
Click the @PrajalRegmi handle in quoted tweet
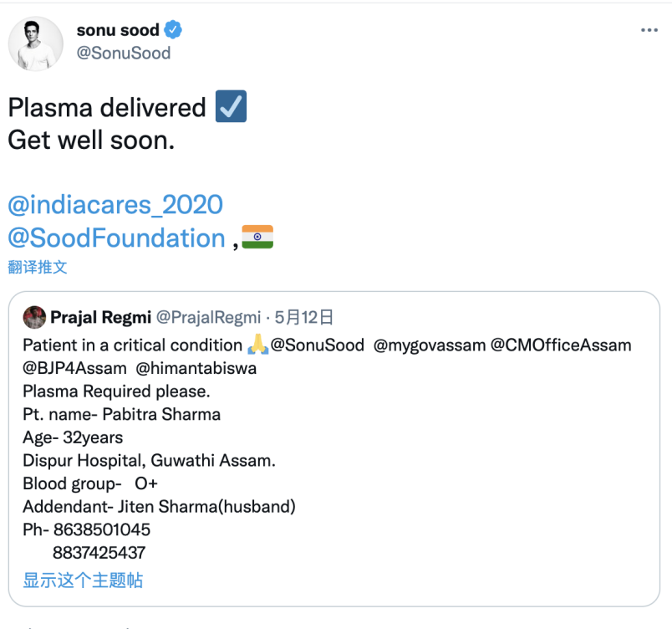tap(208, 317)
